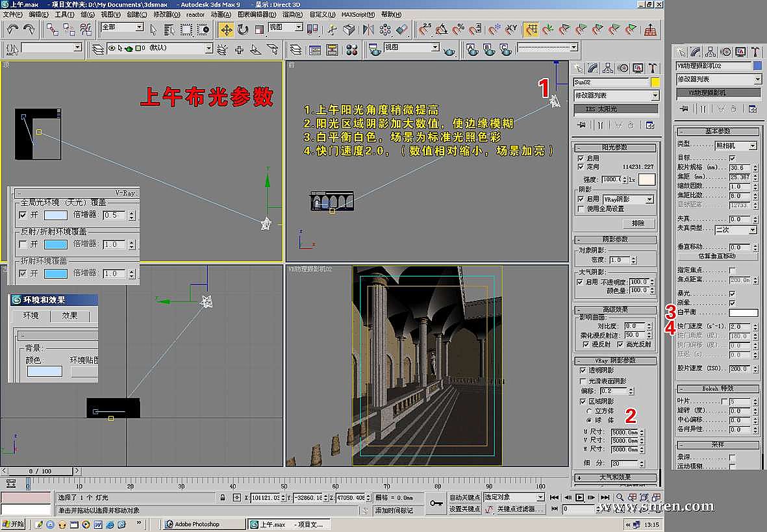
Task: Click the 白平衡 white color swatch
Action: pos(743,313)
